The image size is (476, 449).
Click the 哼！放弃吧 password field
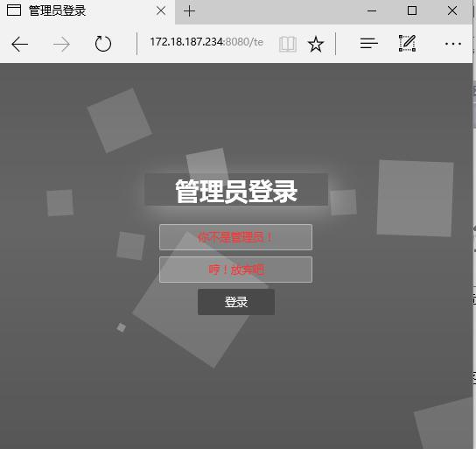235,270
